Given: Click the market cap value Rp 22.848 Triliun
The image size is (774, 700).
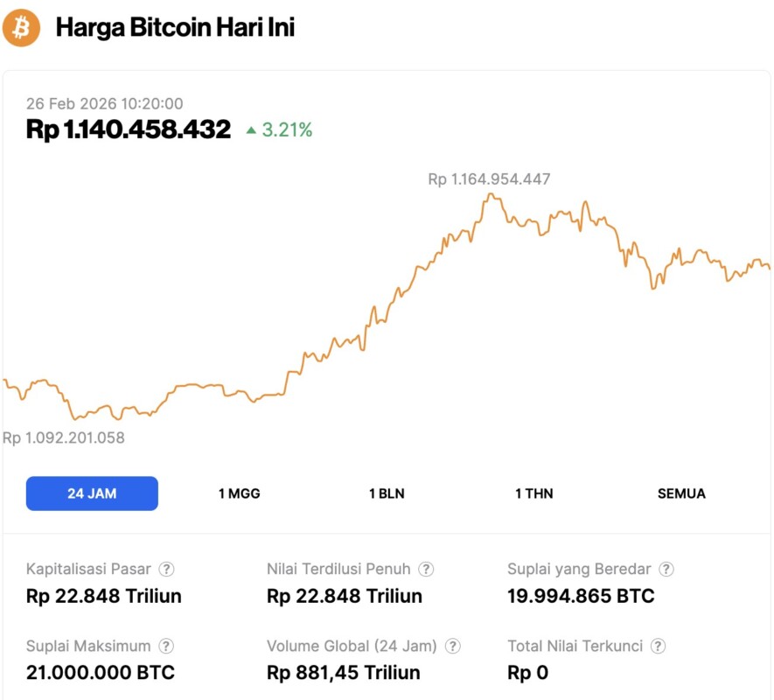Looking at the screenshot, I should pyautogui.click(x=104, y=597).
